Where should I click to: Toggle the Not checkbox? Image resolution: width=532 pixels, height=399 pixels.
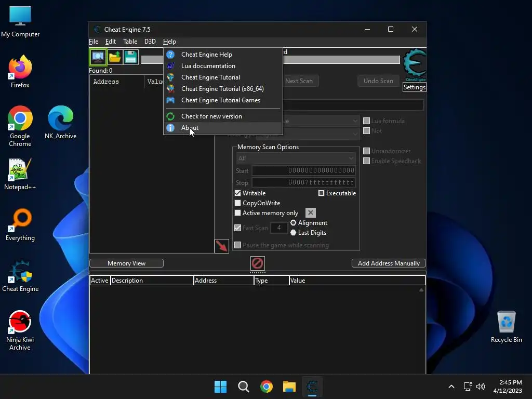coord(366,130)
